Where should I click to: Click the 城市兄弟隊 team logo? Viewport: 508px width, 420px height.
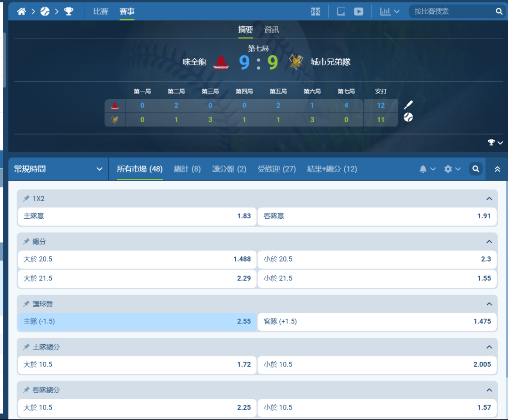(296, 62)
